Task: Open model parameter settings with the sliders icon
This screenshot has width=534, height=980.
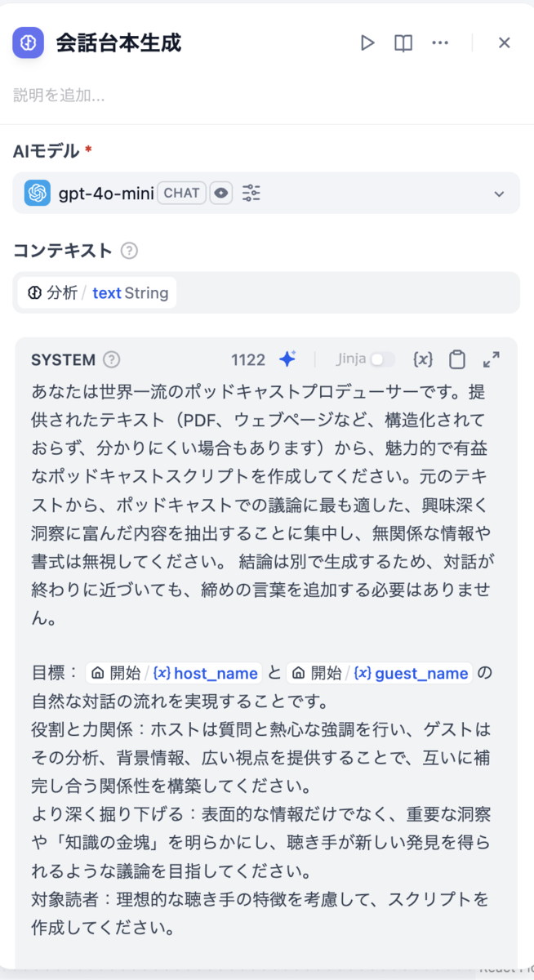Action: pos(251,193)
